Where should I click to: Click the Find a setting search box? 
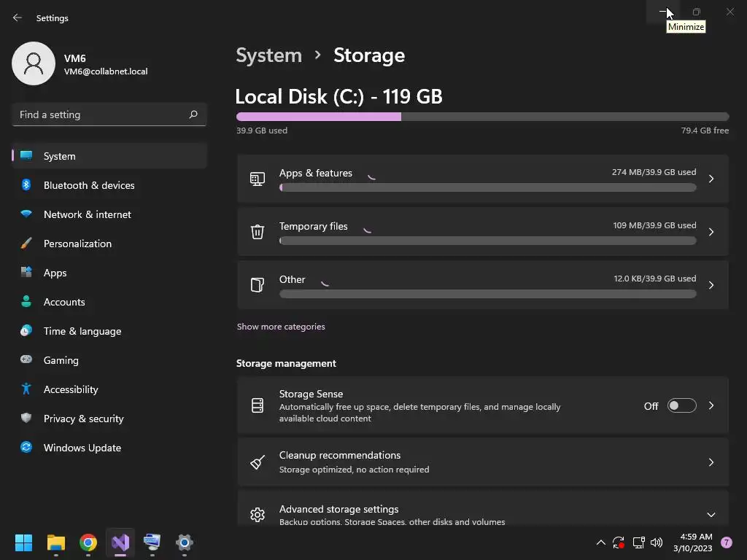click(101, 114)
